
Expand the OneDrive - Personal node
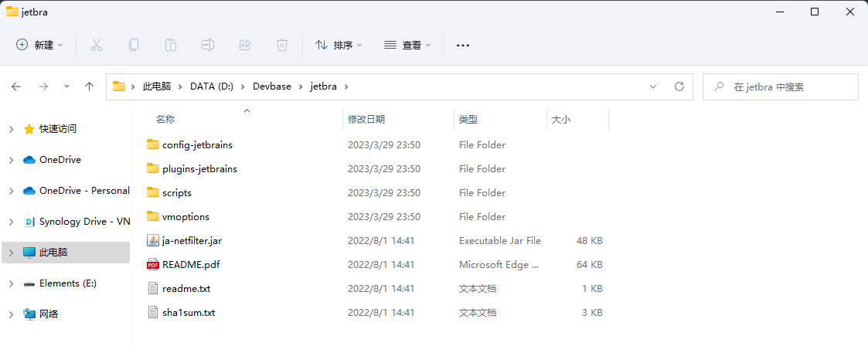12,191
